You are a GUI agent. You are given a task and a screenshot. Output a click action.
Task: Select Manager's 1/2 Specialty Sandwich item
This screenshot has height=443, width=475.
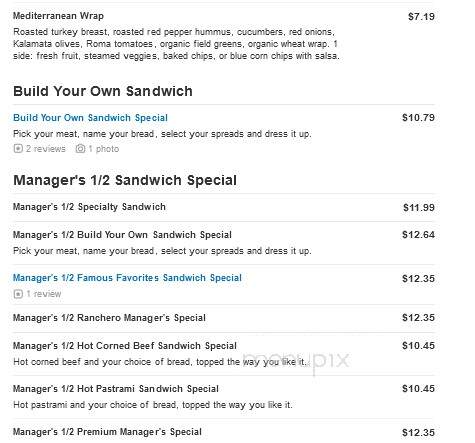89,207
